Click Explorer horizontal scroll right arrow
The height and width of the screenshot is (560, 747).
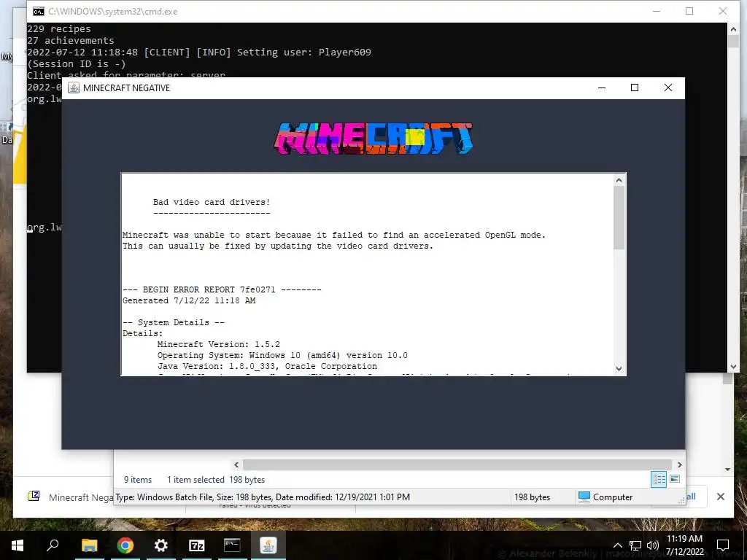tap(679, 464)
